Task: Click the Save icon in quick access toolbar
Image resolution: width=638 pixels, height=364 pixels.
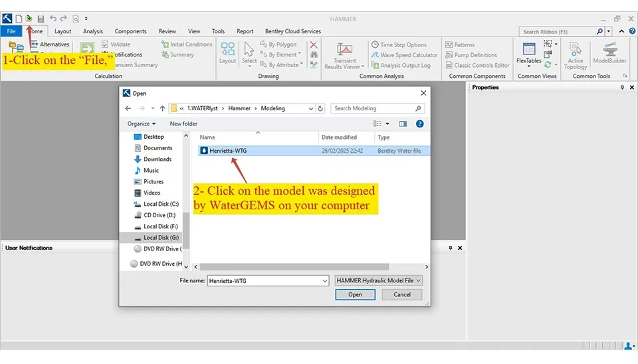Action: click(41, 19)
